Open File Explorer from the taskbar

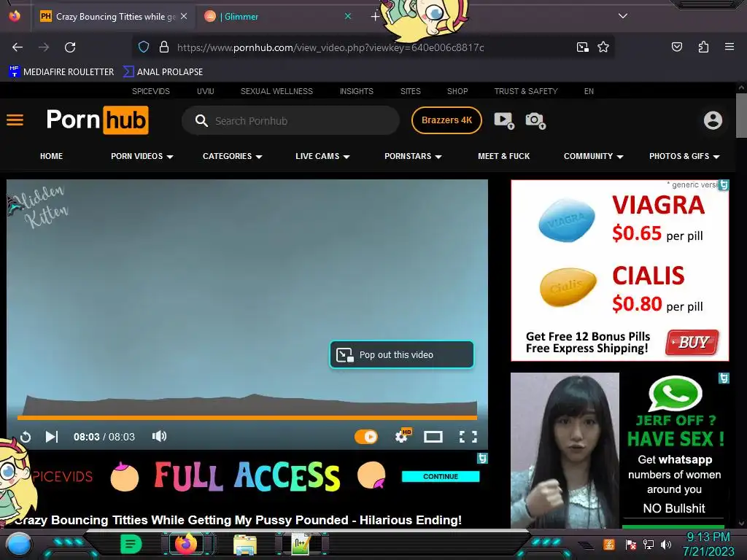pyautogui.click(x=245, y=545)
